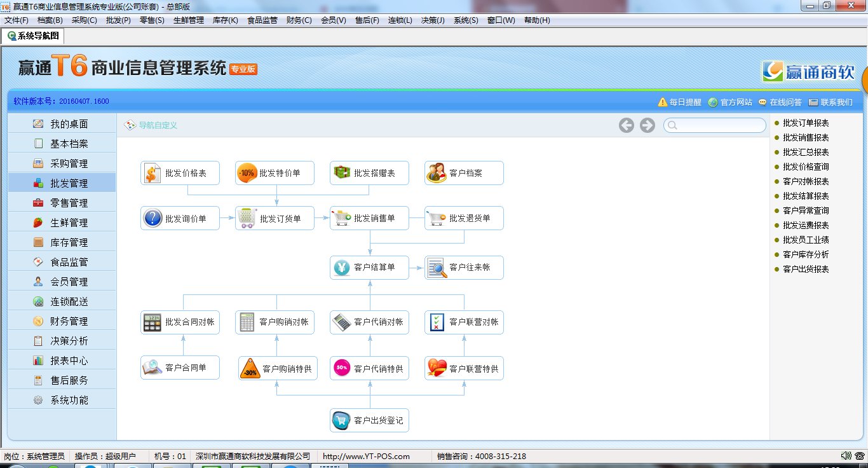
Task: Select 报表中心 in sidebar
Action: click(62, 361)
